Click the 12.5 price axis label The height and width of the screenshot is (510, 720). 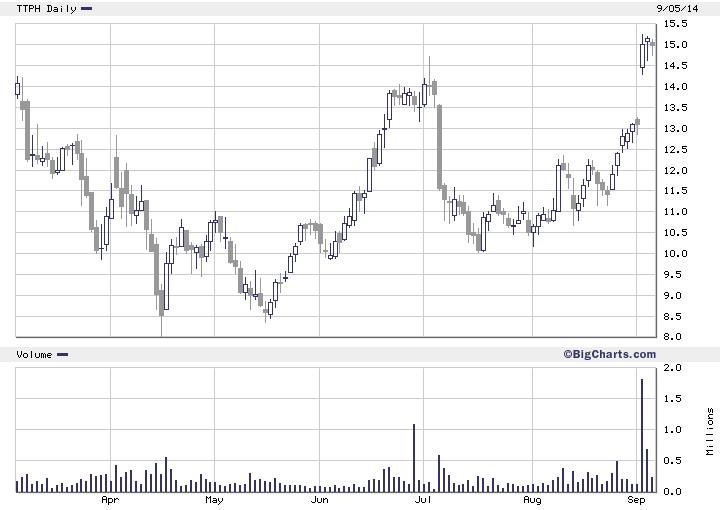point(675,150)
